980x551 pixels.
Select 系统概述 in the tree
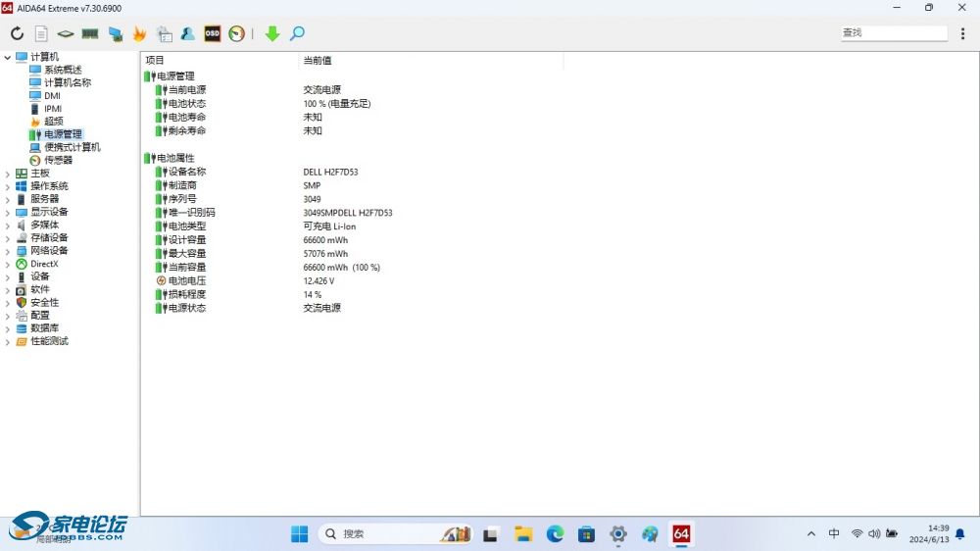point(63,70)
